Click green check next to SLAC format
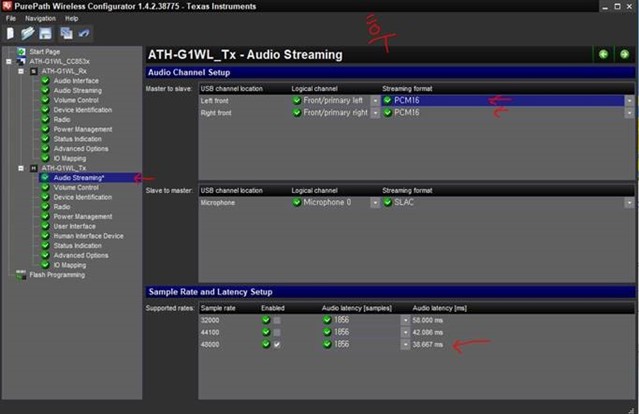The height and width of the screenshot is (414, 639). click(x=388, y=203)
